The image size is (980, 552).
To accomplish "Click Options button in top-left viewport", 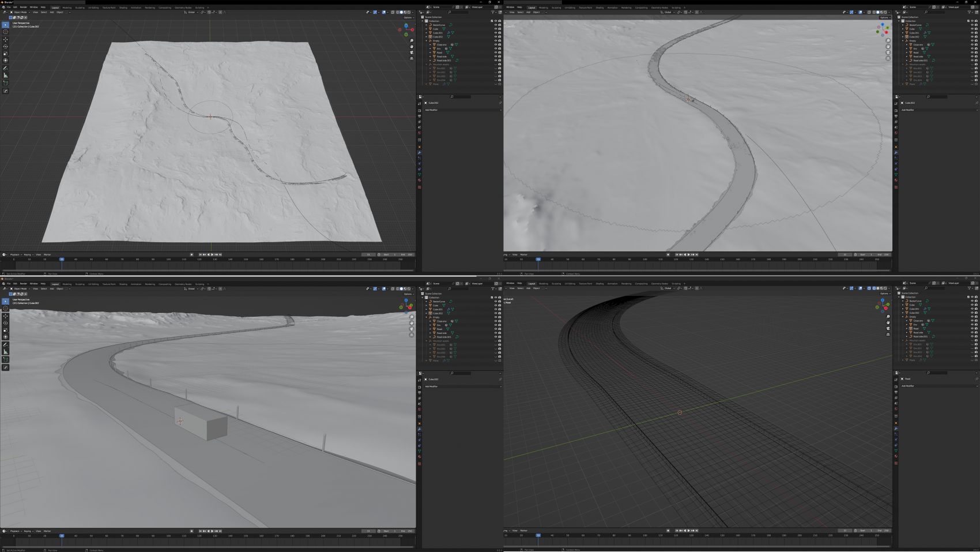I will (x=408, y=17).
